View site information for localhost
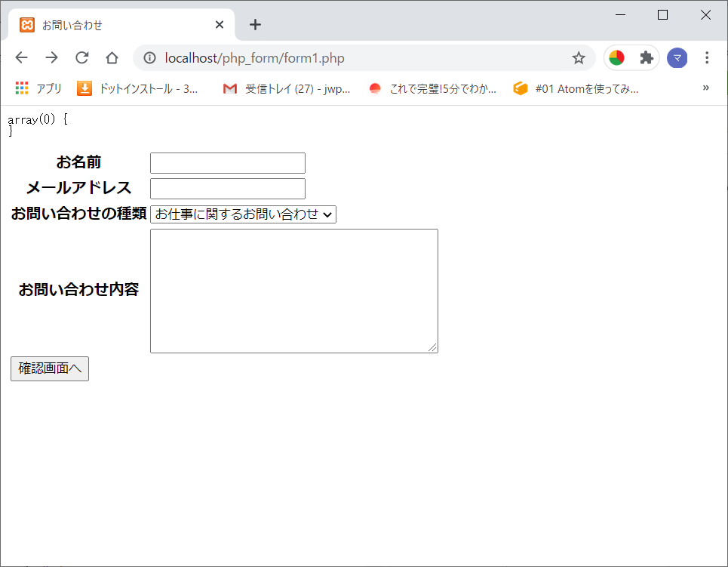This screenshot has height=567, width=728. [149, 57]
